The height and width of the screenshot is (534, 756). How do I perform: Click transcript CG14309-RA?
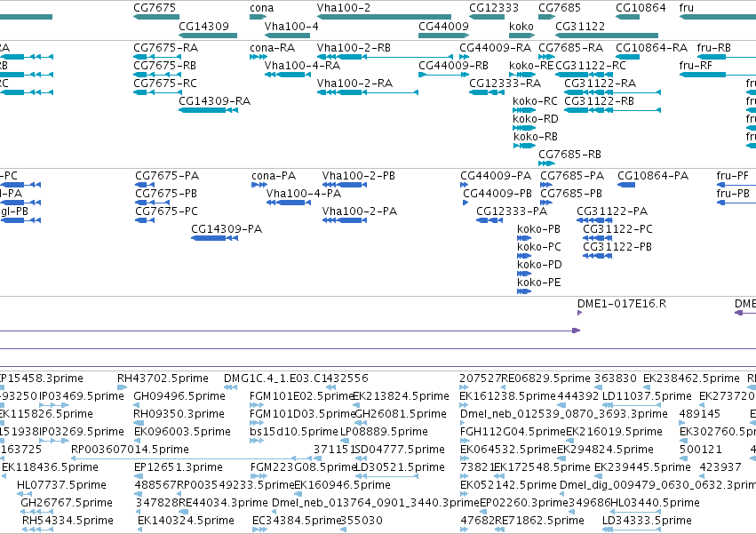tap(215, 101)
